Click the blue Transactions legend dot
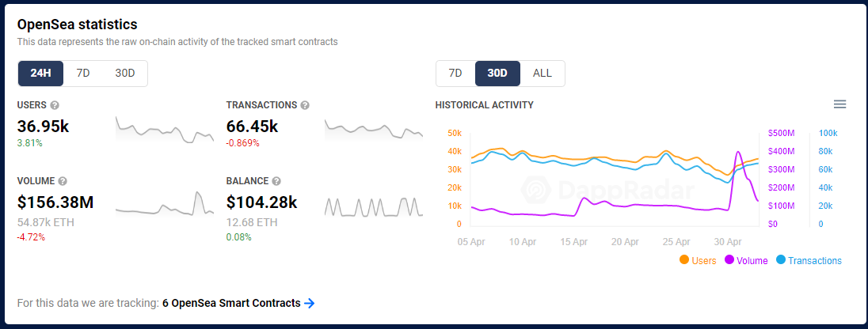 [781, 260]
